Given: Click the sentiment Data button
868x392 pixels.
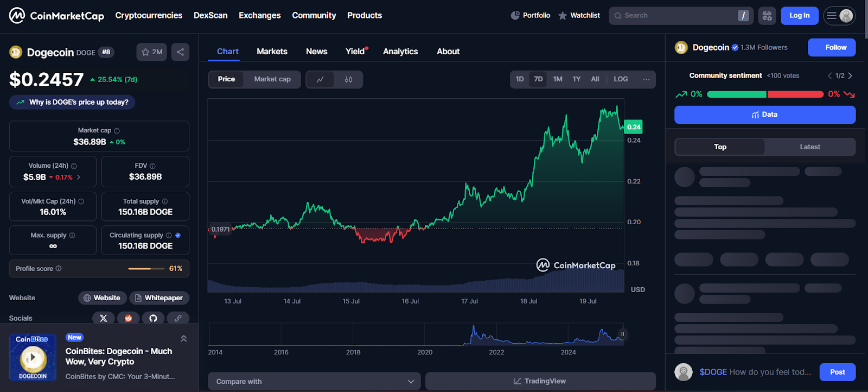Looking at the screenshot, I should pos(765,115).
